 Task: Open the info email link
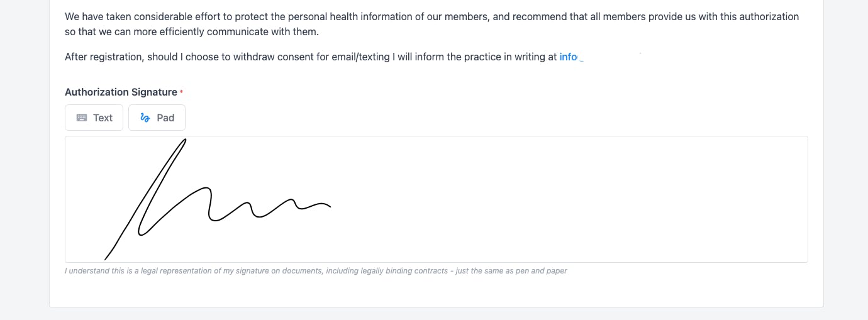[569, 57]
